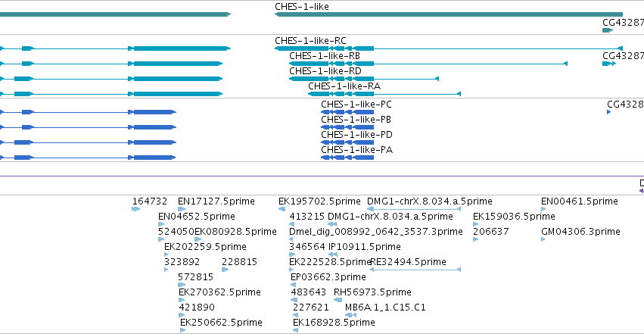Select the arrow glyph under 483643
Screen dimensions: 644x334
coord(294,301)
